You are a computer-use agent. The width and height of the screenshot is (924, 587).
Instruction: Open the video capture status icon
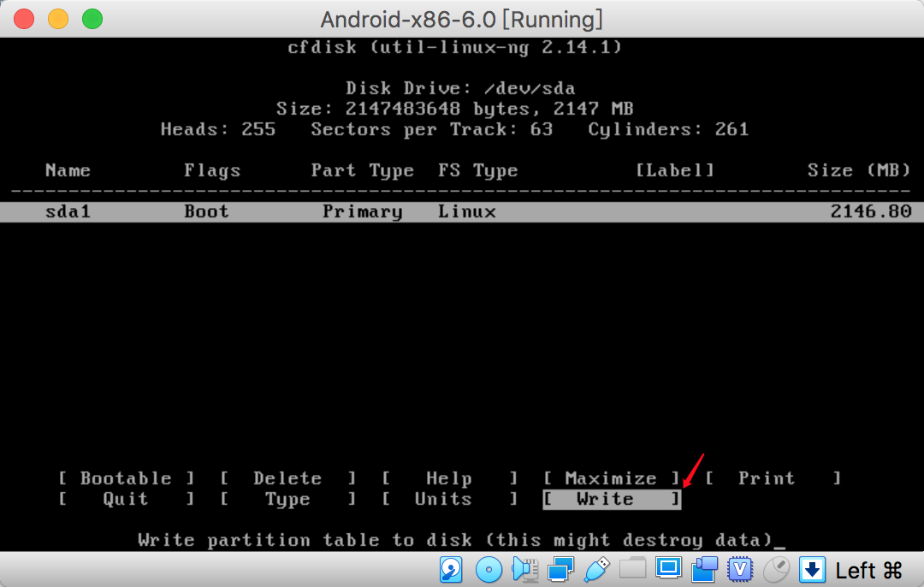coord(704,567)
